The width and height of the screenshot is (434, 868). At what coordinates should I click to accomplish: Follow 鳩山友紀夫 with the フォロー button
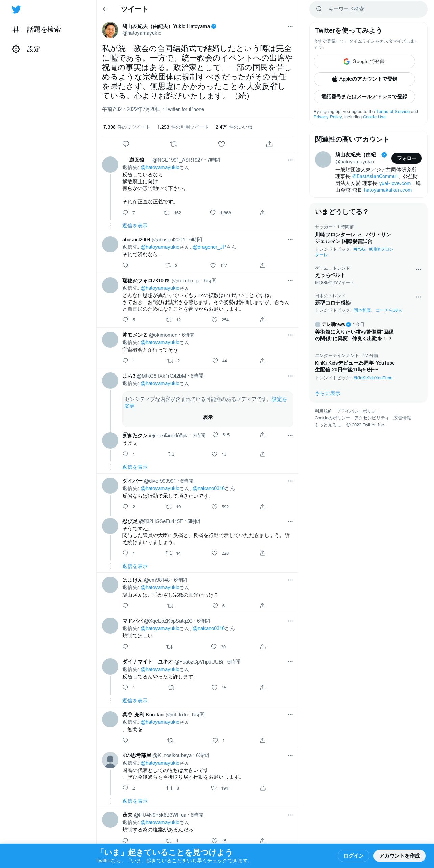(x=407, y=158)
